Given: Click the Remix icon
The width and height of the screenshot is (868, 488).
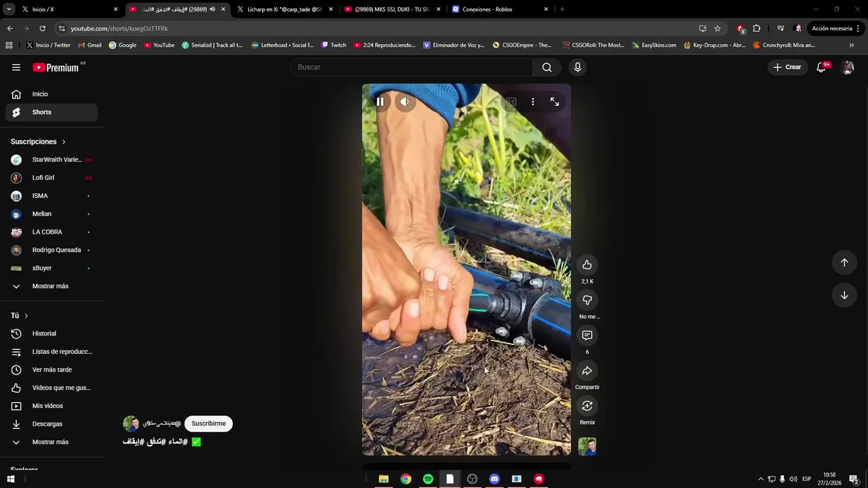Looking at the screenshot, I should pyautogui.click(x=587, y=406).
